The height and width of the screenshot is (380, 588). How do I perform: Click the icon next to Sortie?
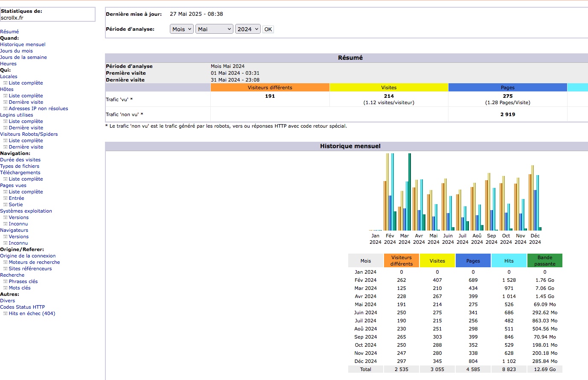coord(5,205)
